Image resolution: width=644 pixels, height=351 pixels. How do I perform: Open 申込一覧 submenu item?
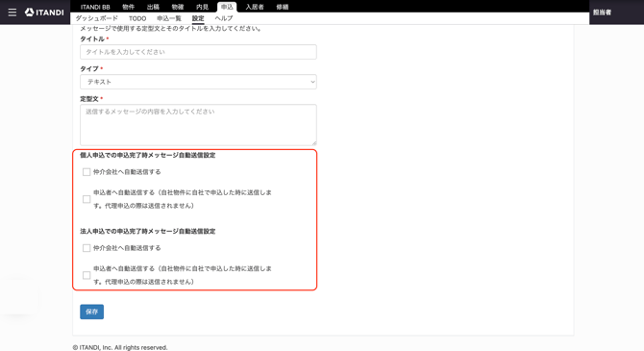169,18
